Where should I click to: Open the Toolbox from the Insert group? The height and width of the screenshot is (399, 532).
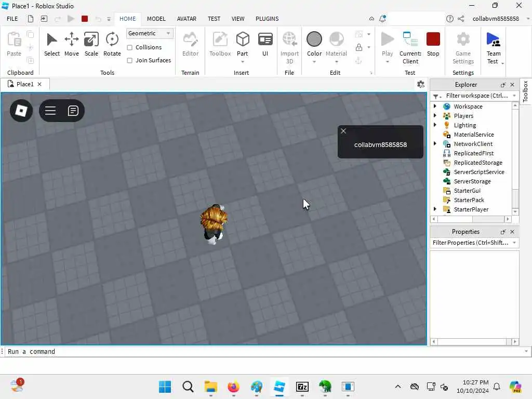(x=220, y=44)
